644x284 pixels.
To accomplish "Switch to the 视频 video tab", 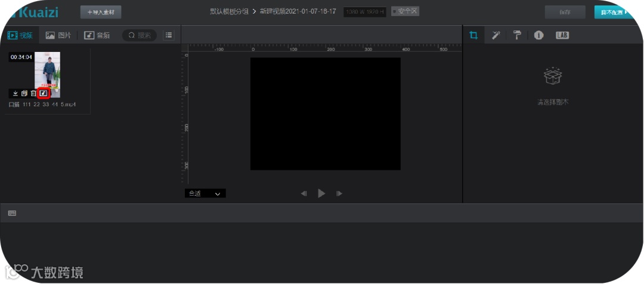I will pyautogui.click(x=20, y=35).
